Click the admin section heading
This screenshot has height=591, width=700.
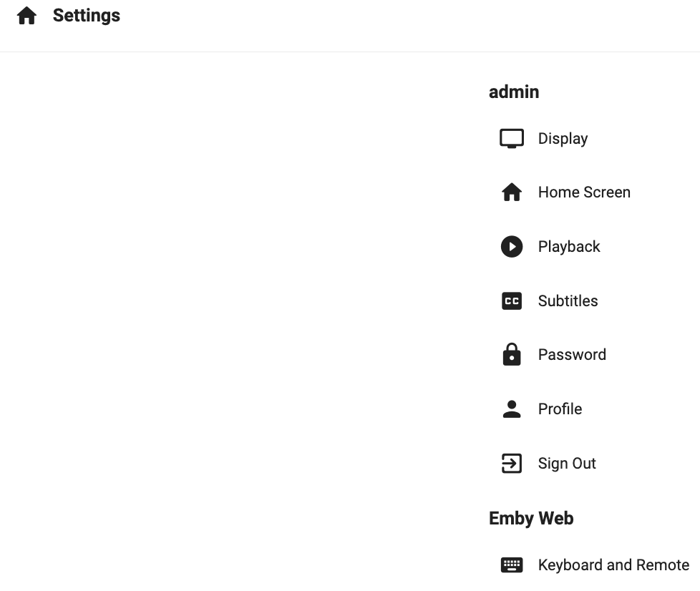point(514,92)
